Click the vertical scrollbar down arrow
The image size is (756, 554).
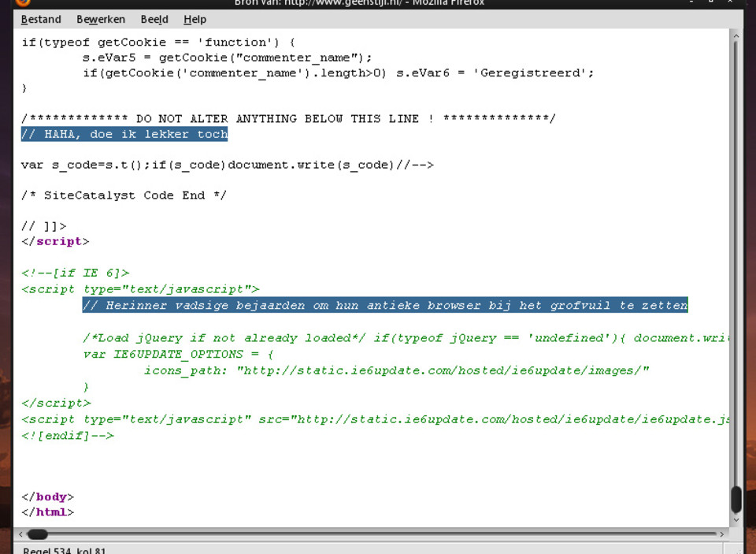(736, 520)
